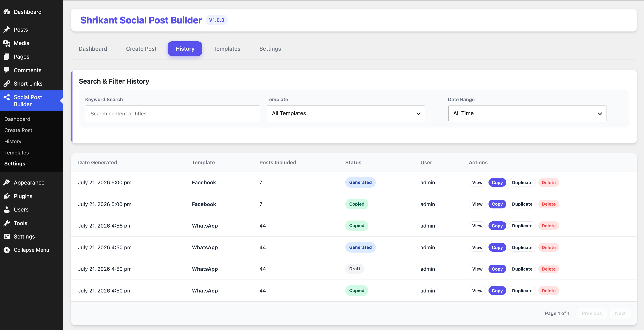The image size is (644, 330).
Task: Copy the Facebook post with Copied status
Action: point(497,204)
